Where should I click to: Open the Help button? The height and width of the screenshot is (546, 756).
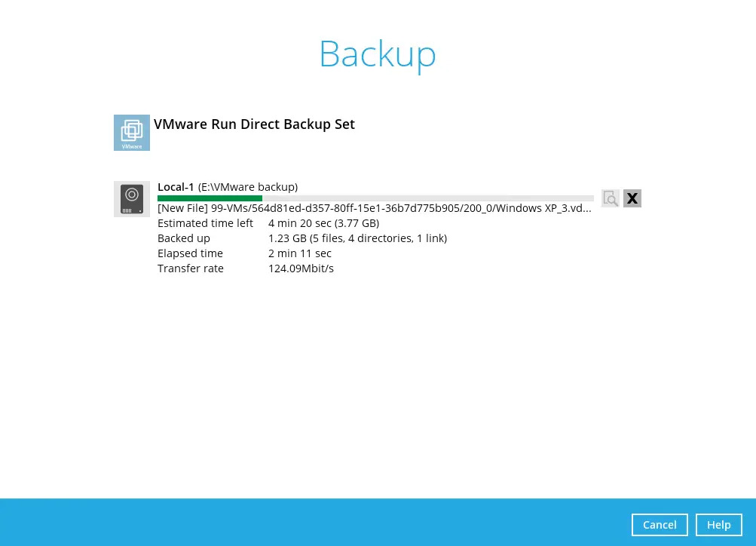(x=718, y=525)
